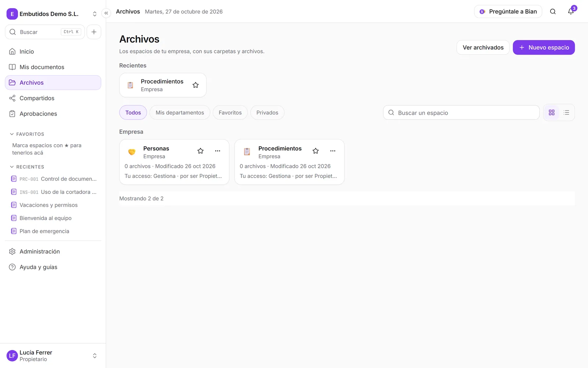Expand the Lucía Ferrer account menu chevron
This screenshot has height=368, width=588.
click(x=94, y=356)
